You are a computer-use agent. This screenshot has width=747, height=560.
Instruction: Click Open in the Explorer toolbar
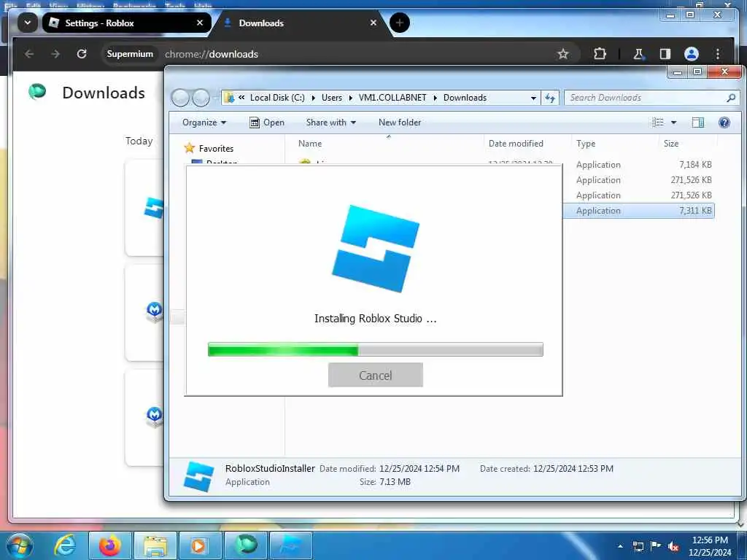coord(267,122)
